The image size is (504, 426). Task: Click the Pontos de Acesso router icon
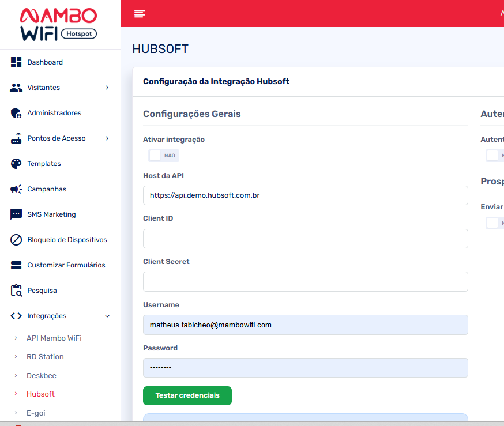click(16, 138)
